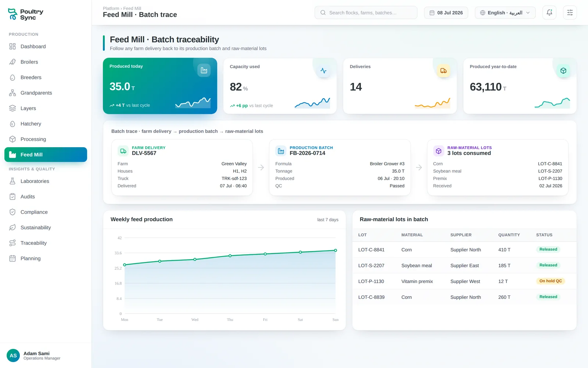Click the Produced year-to-date cube icon
Screen dimensions: 588x368
(563, 71)
